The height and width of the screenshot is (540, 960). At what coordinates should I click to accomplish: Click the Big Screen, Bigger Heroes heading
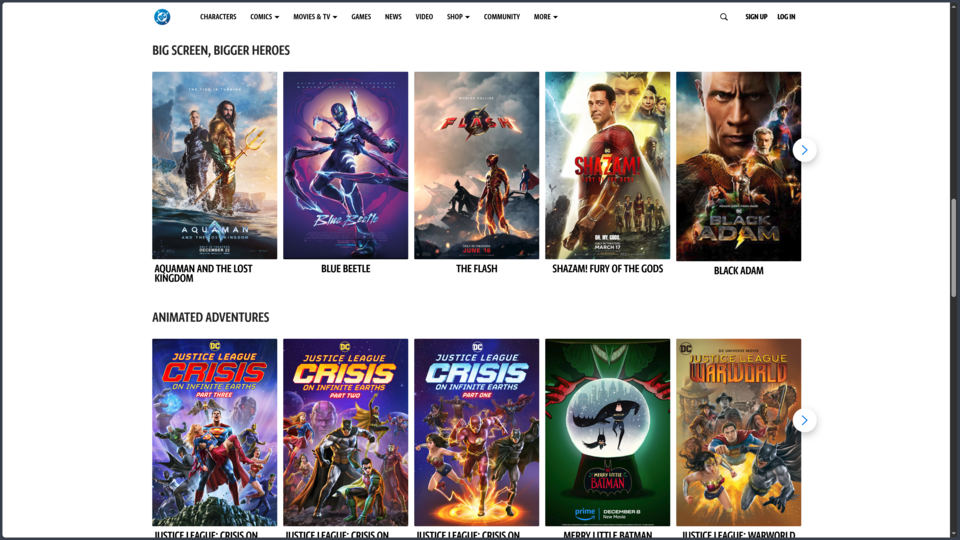coord(221,50)
